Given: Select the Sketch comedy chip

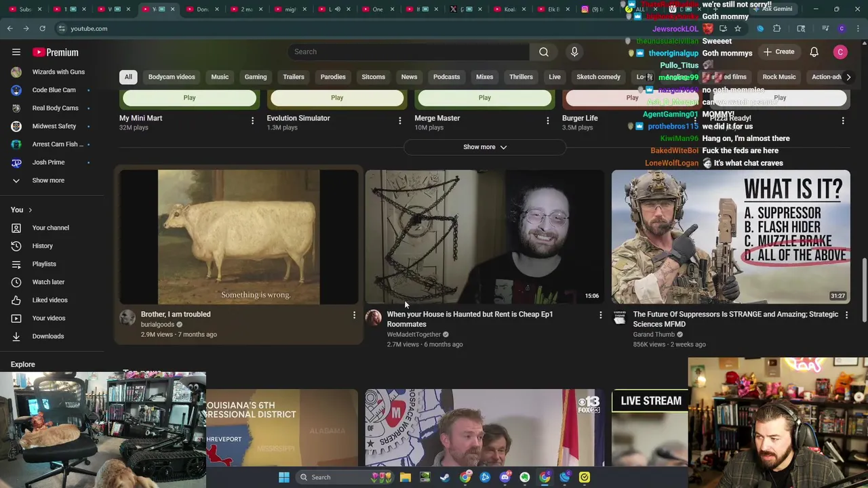Looking at the screenshot, I should (x=598, y=77).
